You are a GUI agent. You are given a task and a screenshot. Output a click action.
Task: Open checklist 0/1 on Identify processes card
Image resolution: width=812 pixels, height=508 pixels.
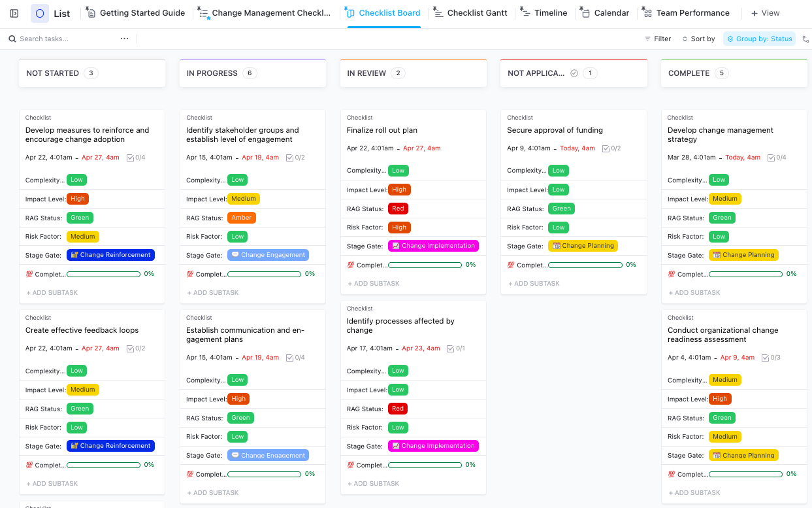[455, 348]
